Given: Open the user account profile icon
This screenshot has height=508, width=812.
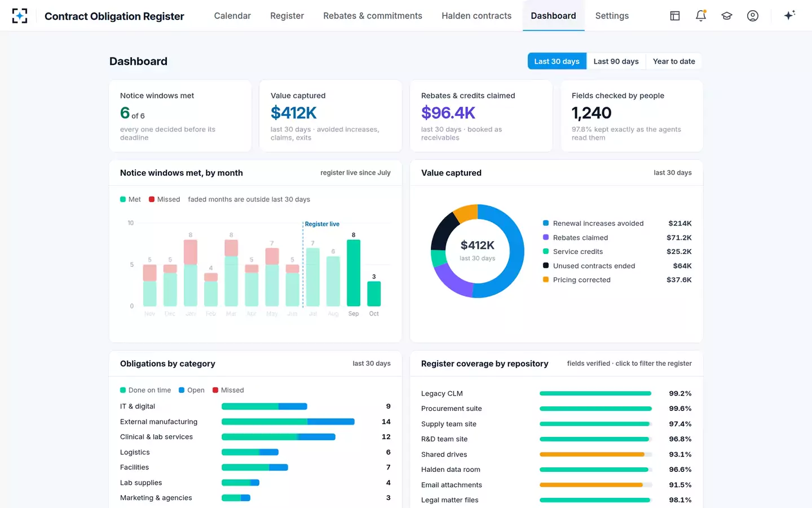Looking at the screenshot, I should point(753,16).
